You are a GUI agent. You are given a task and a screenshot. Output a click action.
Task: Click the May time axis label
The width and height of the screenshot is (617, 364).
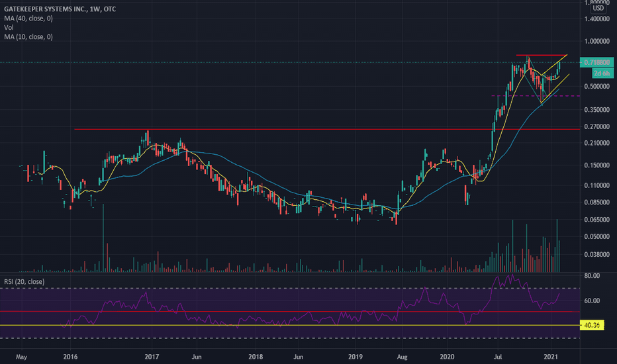click(21, 357)
